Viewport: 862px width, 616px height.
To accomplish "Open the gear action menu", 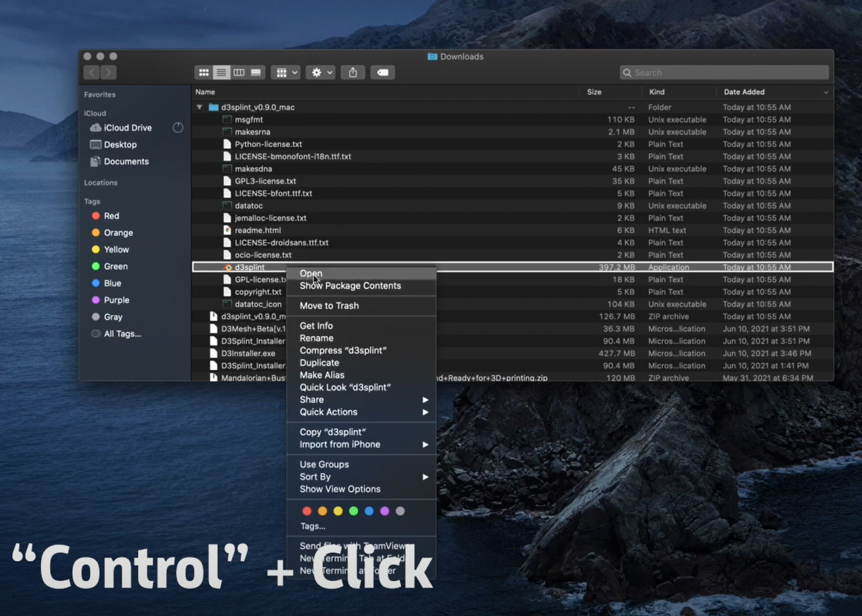I will pos(321,73).
